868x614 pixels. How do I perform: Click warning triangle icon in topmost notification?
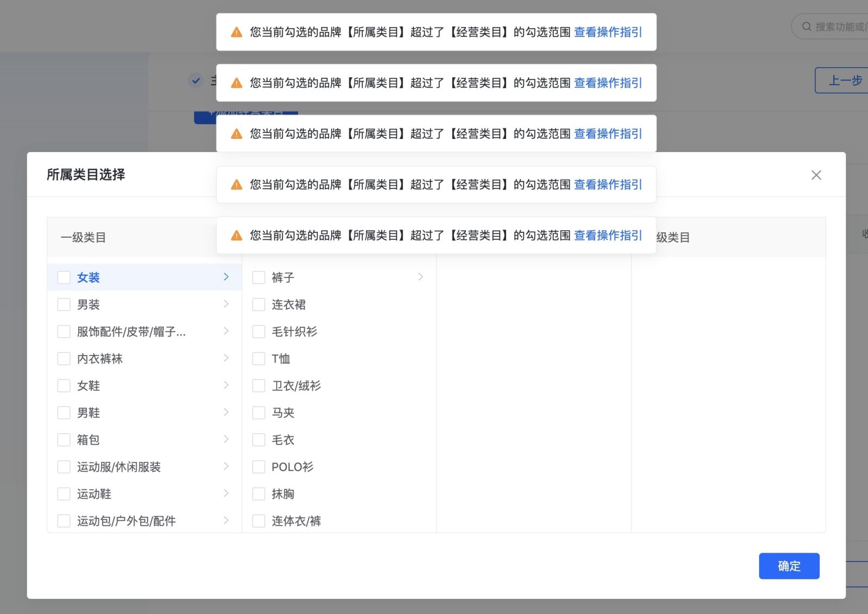237,32
